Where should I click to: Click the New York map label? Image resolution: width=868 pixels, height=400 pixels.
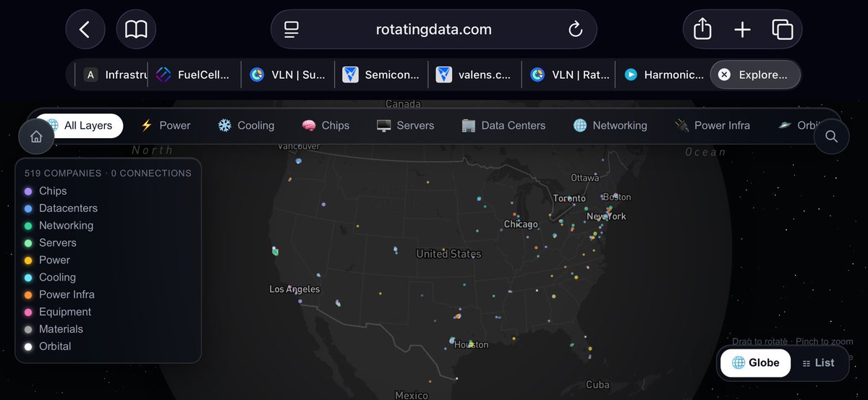(606, 216)
